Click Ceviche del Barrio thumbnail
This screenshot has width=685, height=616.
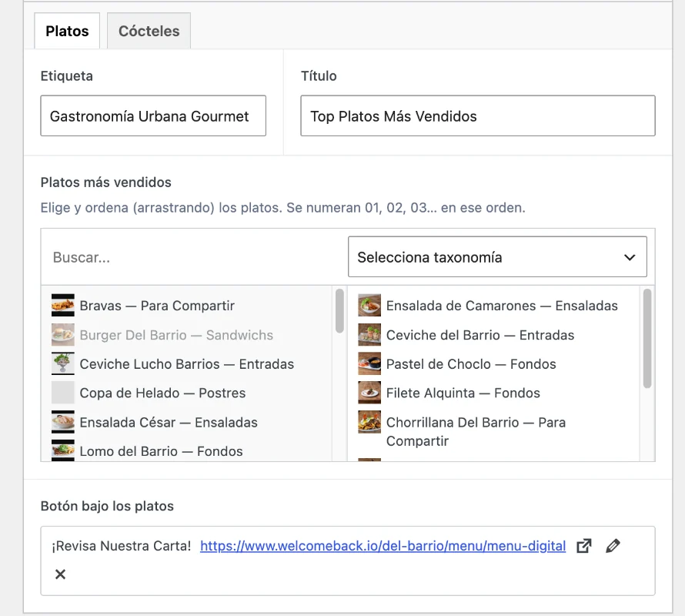pos(369,334)
